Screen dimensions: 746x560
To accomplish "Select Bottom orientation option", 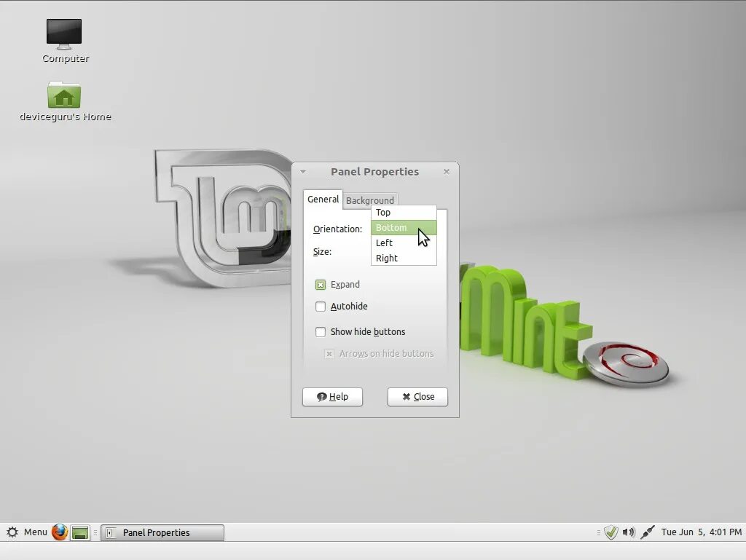I will (x=404, y=228).
